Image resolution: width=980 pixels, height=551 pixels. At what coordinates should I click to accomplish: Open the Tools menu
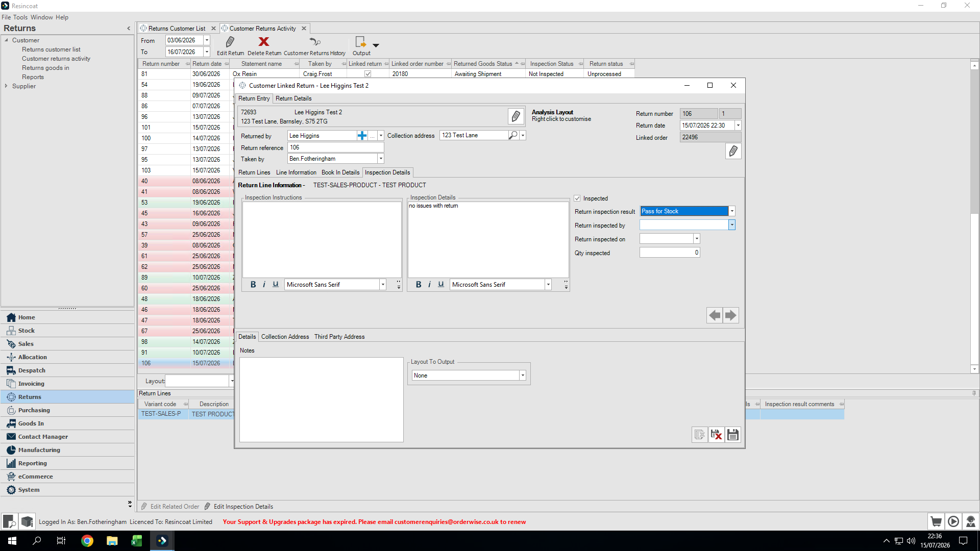(20, 17)
